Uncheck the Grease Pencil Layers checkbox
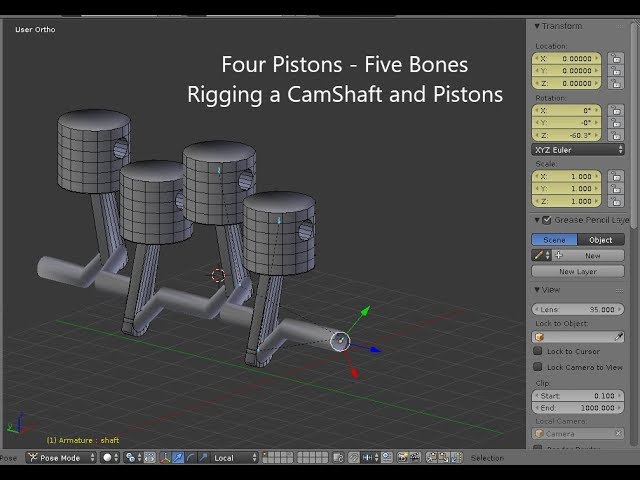 pyautogui.click(x=547, y=220)
